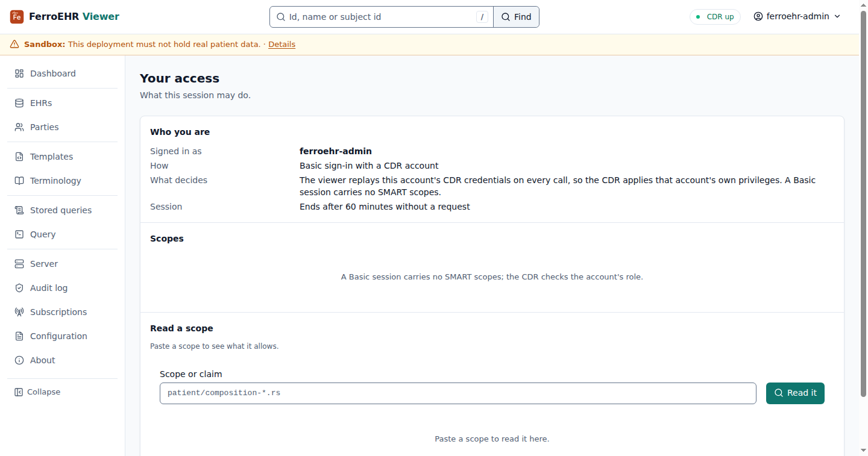Navigate to Audit log
This screenshot has width=868, height=456.
(63, 288)
